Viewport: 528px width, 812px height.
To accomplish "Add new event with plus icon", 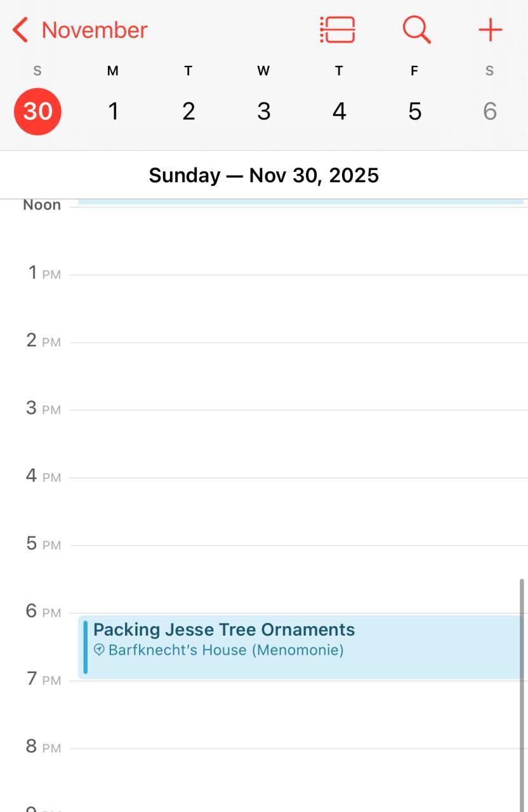I will (x=490, y=30).
